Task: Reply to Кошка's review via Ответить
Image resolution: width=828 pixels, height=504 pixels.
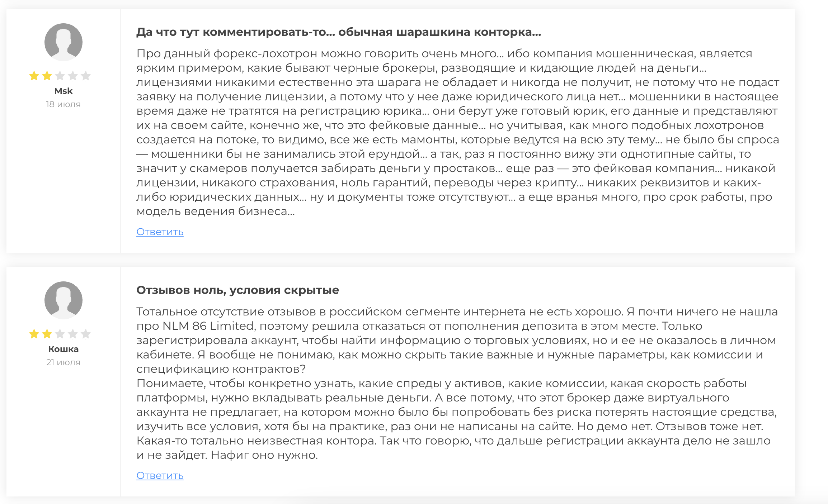Action: (160, 476)
